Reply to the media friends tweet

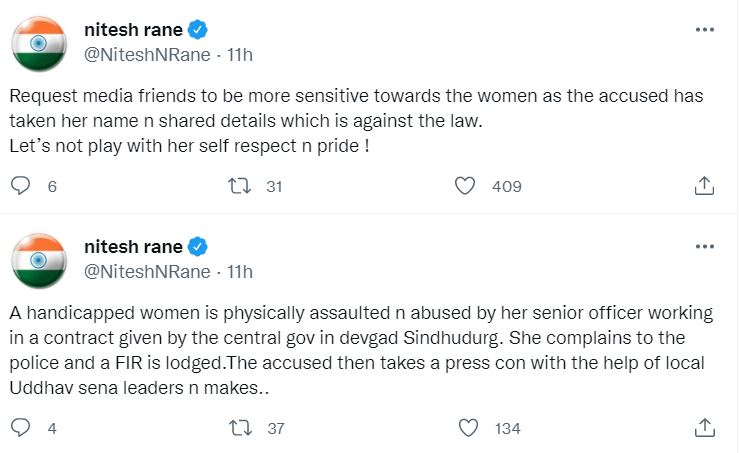coord(20,186)
